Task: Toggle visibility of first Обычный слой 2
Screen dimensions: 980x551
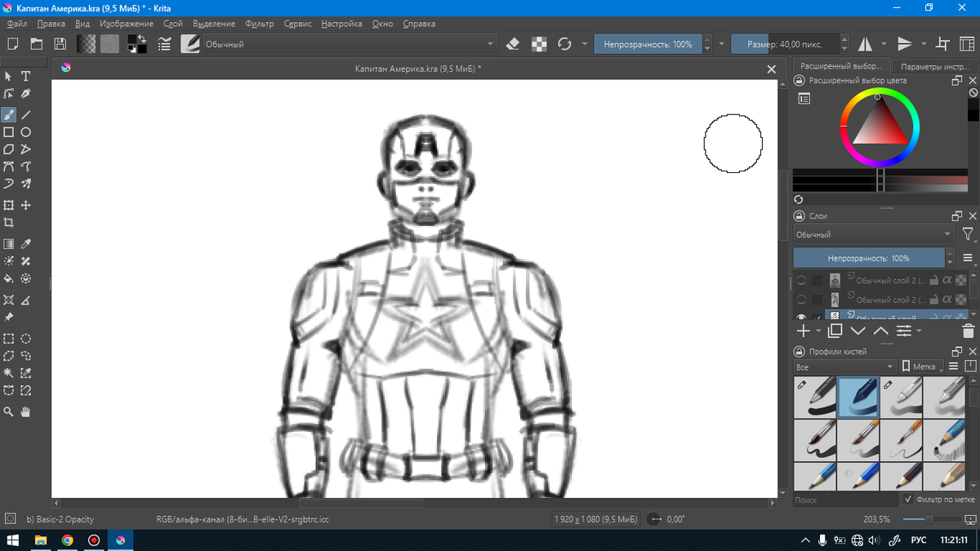Action: click(x=801, y=279)
